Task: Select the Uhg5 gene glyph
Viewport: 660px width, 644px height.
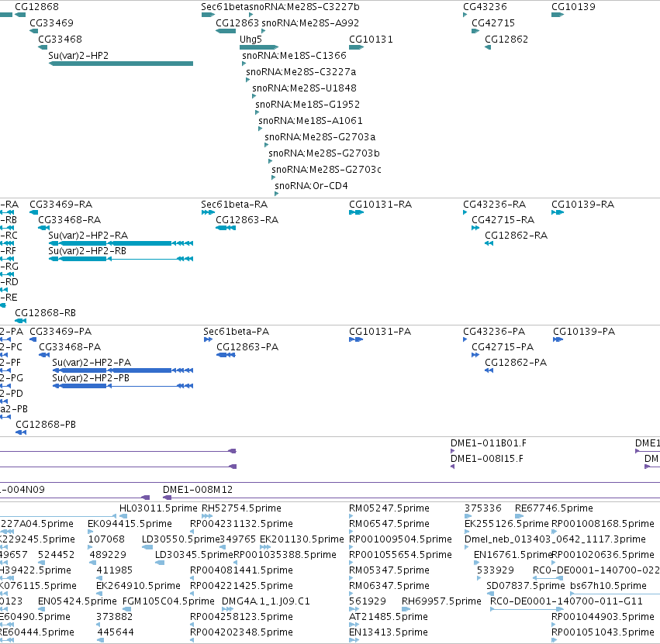Action: [259, 47]
